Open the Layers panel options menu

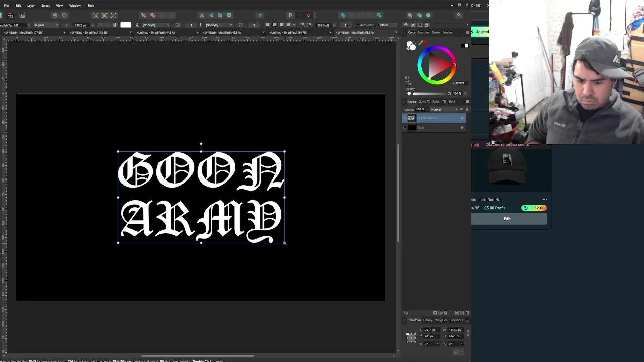467,101
